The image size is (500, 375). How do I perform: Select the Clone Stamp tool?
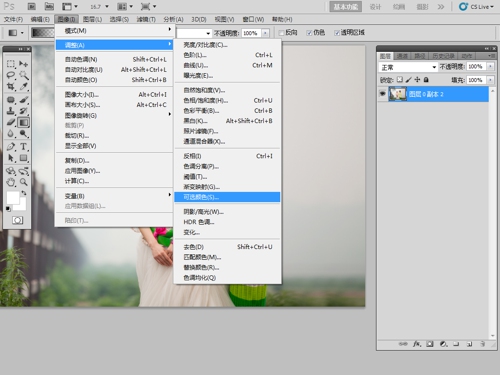coord(11,111)
